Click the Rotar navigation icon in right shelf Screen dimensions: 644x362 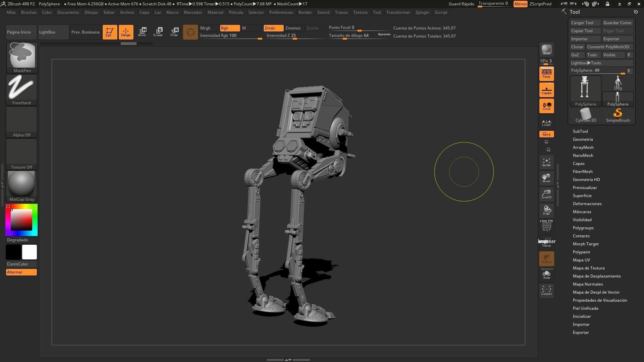coord(546,210)
